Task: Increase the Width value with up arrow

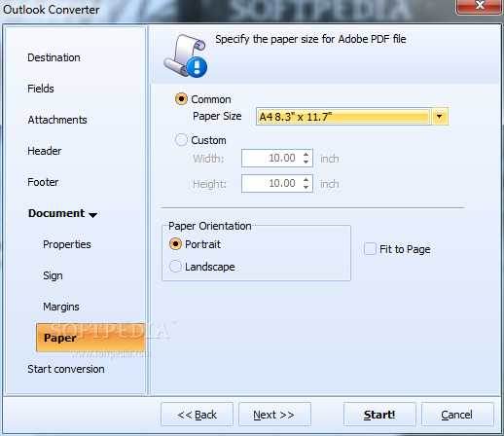Action: tap(306, 155)
